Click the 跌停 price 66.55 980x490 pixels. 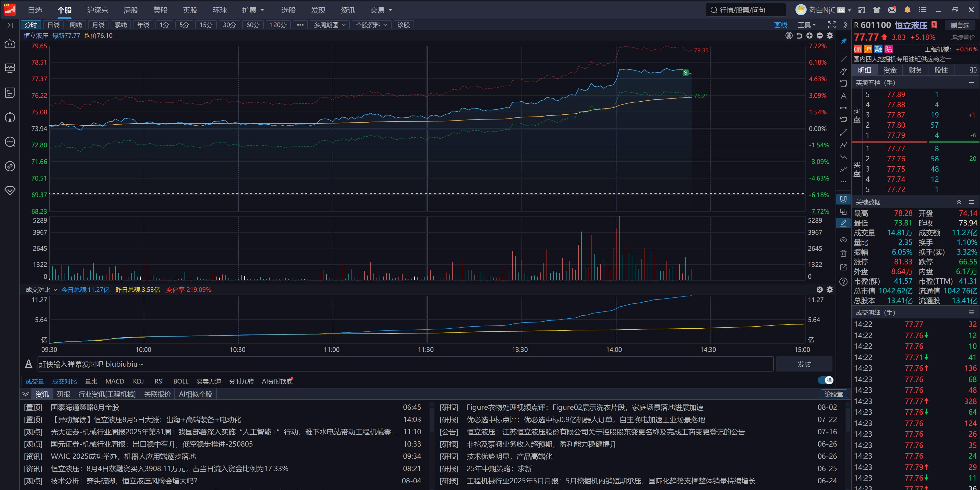[968, 262]
